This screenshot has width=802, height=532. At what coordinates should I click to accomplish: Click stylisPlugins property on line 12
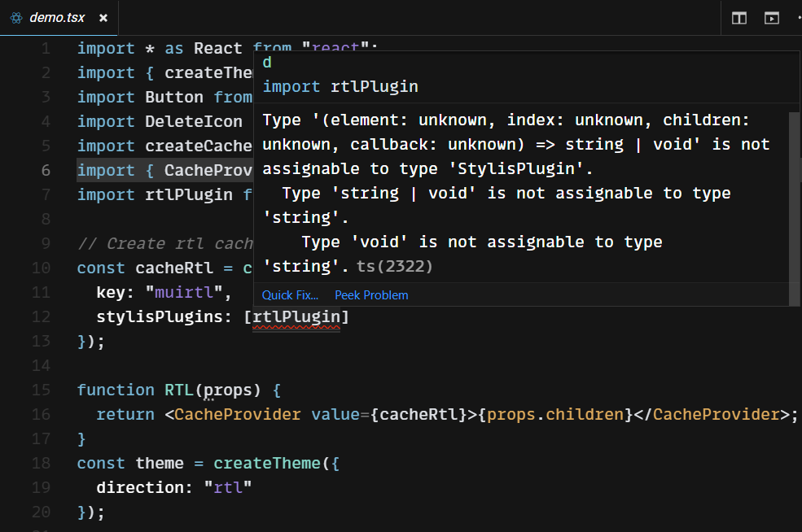point(160,317)
